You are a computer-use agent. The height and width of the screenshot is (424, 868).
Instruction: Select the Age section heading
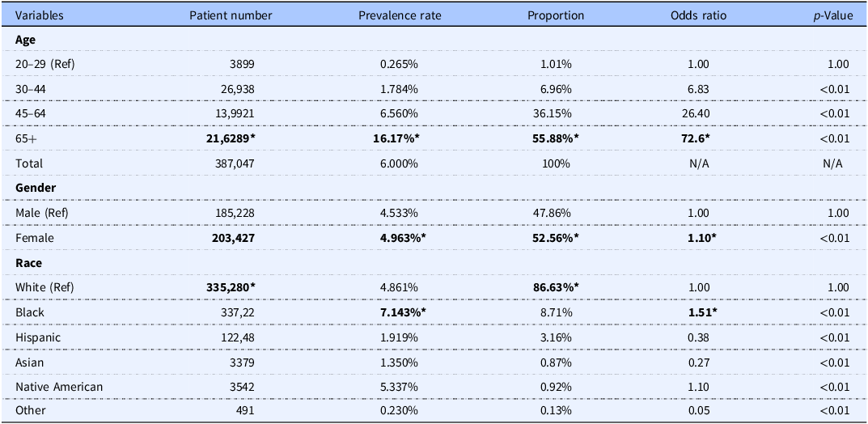pos(25,39)
